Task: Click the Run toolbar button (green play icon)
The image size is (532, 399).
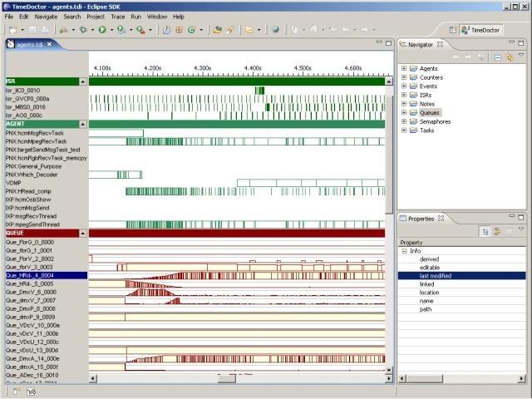Action: (102, 29)
